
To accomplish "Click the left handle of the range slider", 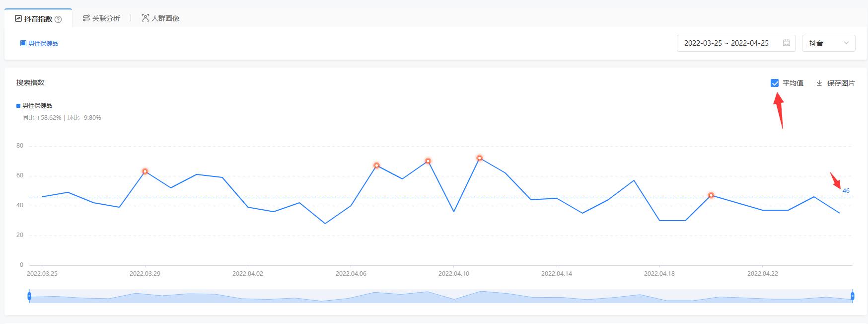I will tap(29, 296).
